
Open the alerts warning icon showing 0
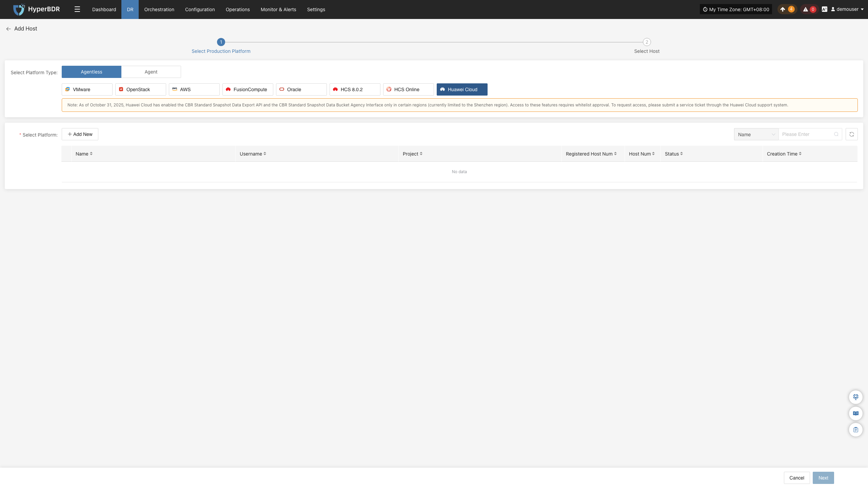pyautogui.click(x=809, y=9)
